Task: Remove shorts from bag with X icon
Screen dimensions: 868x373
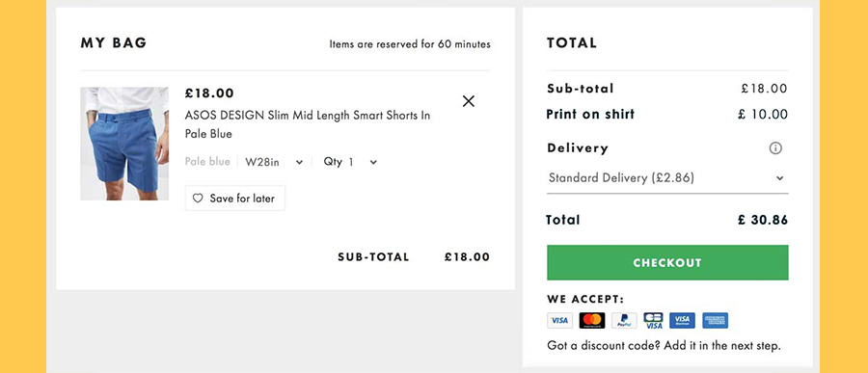Action: 469,101
